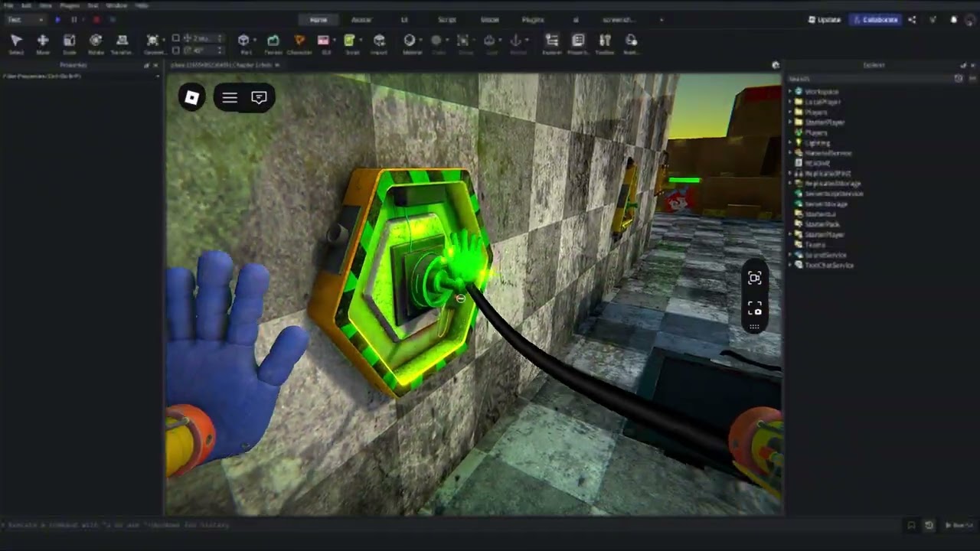This screenshot has height=551, width=980.
Task: Open the Material picker
Action: click(x=410, y=44)
